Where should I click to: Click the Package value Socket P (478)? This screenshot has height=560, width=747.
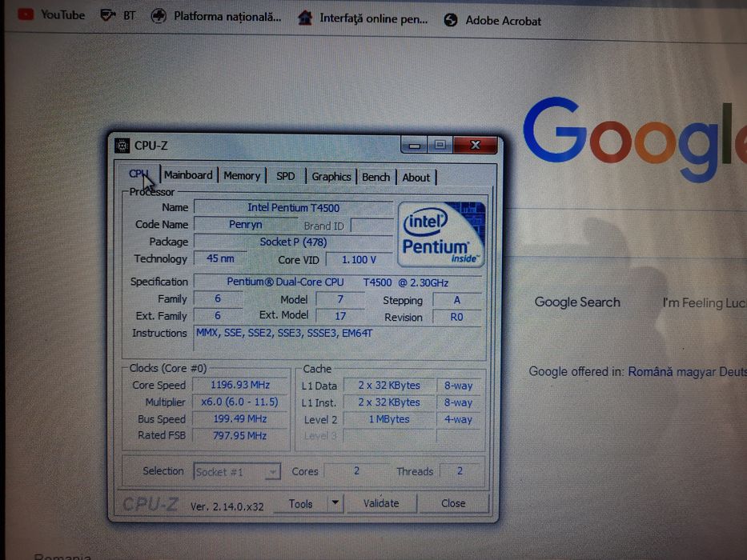point(294,242)
